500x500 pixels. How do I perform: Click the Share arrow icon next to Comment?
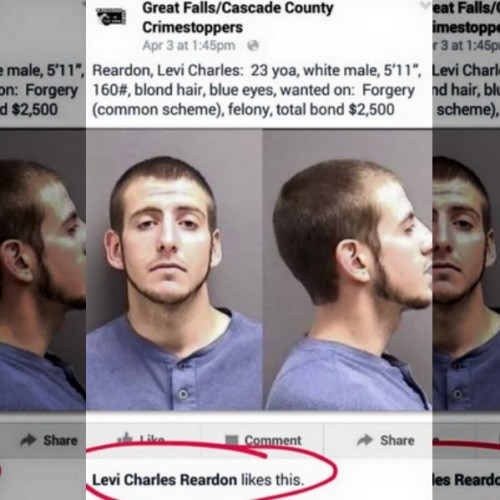(365, 440)
